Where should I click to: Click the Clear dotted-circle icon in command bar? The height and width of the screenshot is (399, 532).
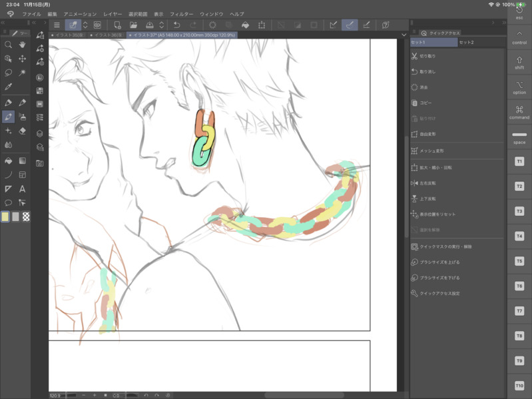[x=212, y=25]
